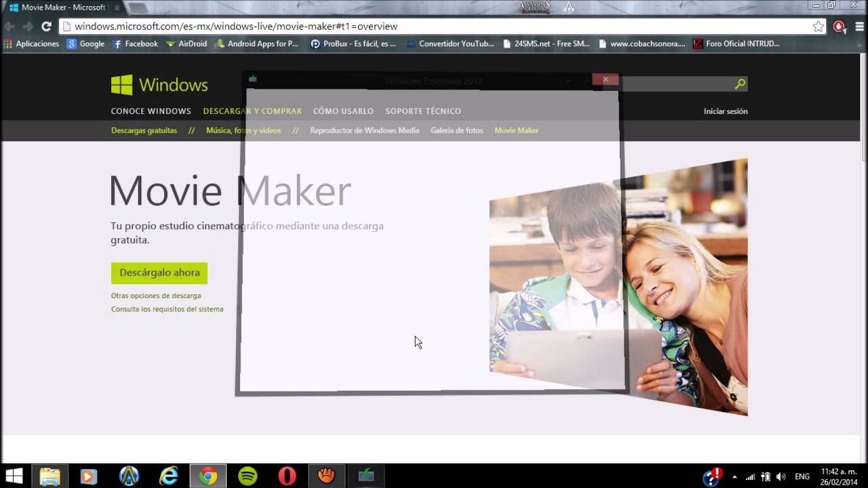Open the network signal tray icon

pos(750,476)
